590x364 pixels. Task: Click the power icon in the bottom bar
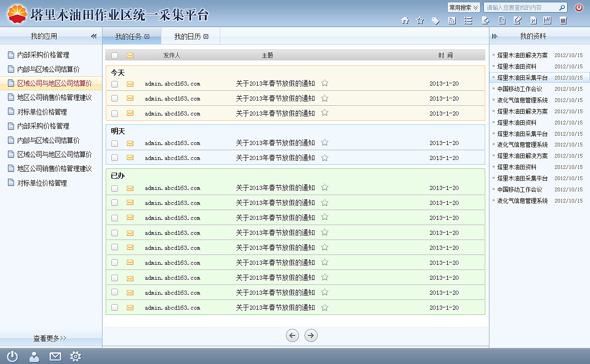[13, 357]
